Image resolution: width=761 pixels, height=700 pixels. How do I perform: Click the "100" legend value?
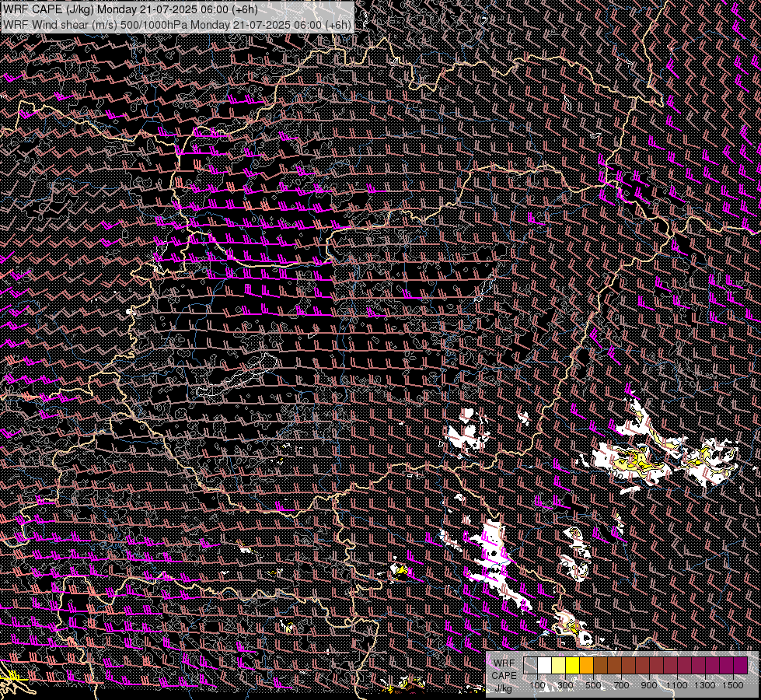point(537,685)
